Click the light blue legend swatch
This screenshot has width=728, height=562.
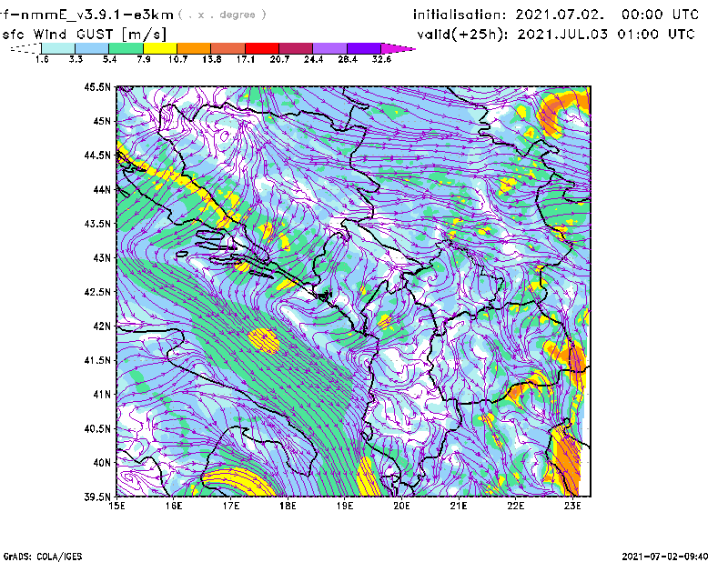[x=92, y=48]
